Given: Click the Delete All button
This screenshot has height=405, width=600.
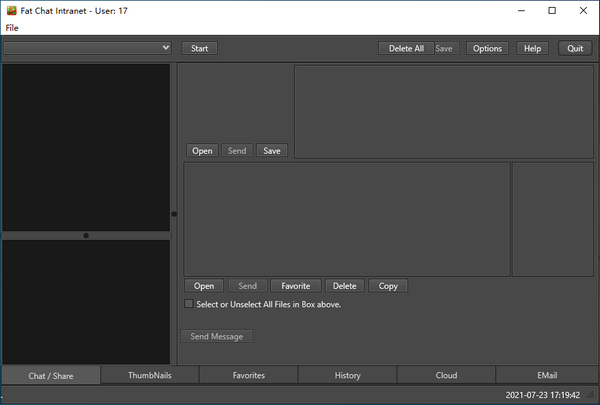Looking at the screenshot, I should click(x=406, y=48).
